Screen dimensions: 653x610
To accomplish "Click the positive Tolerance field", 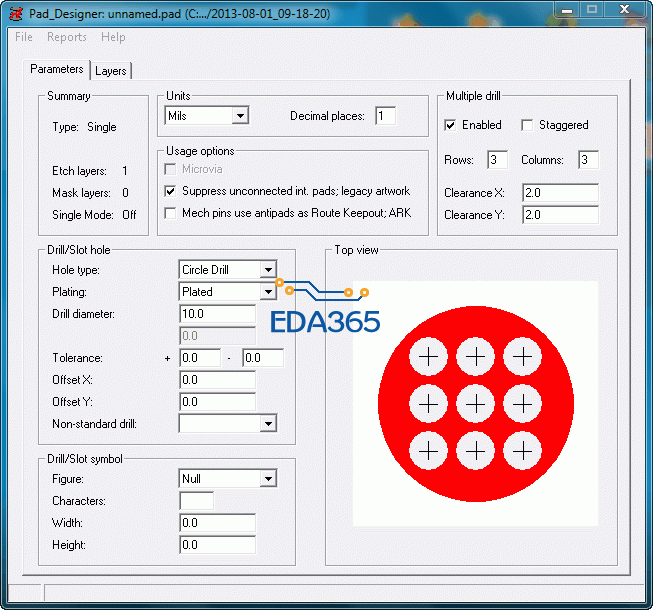I will (200, 358).
